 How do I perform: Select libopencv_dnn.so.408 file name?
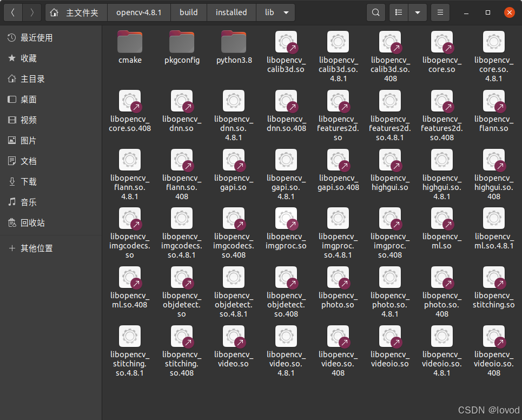(x=286, y=123)
